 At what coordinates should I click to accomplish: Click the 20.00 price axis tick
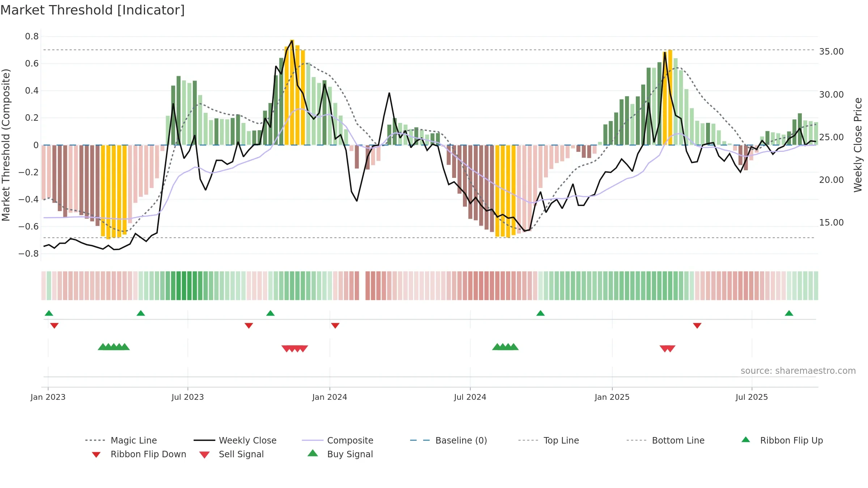click(x=831, y=180)
